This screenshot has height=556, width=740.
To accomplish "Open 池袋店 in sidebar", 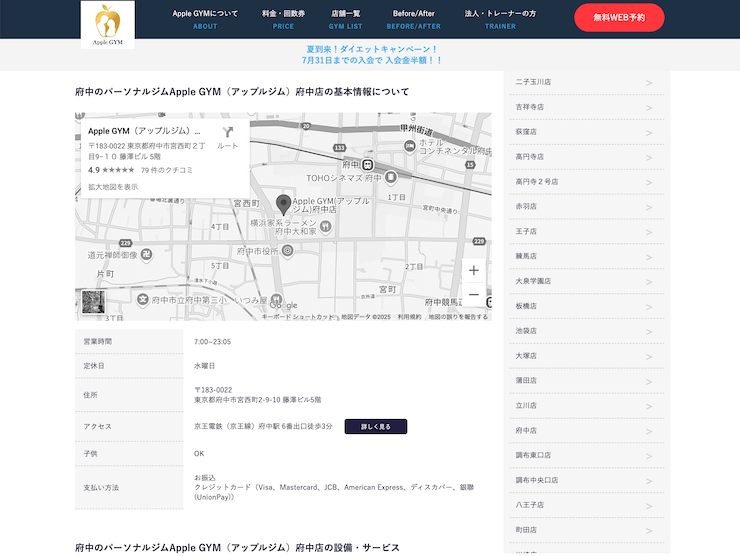I will click(587, 331).
